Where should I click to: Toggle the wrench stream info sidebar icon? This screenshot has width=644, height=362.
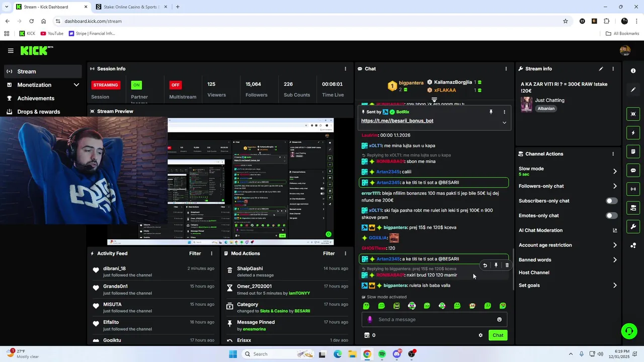pos(633,227)
